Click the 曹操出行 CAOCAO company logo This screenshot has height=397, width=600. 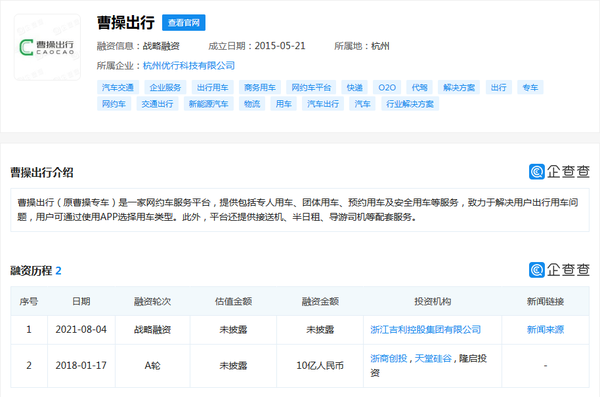pos(47,47)
